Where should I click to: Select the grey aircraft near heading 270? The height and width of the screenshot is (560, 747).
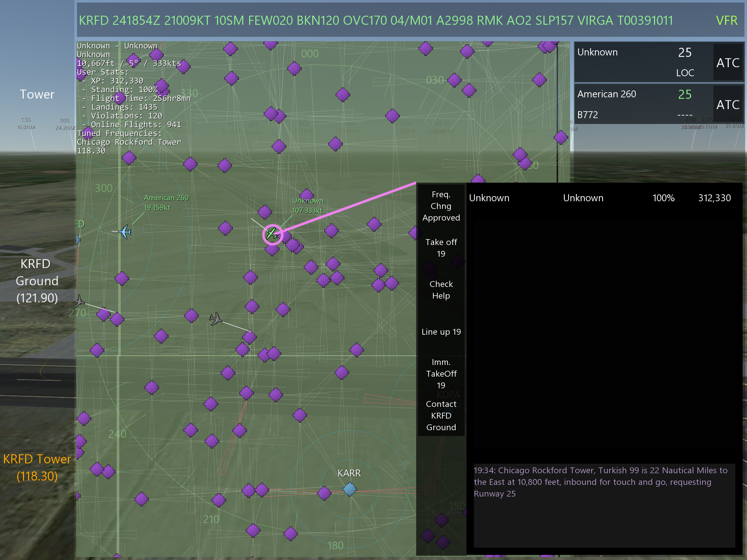pos(216,319)
